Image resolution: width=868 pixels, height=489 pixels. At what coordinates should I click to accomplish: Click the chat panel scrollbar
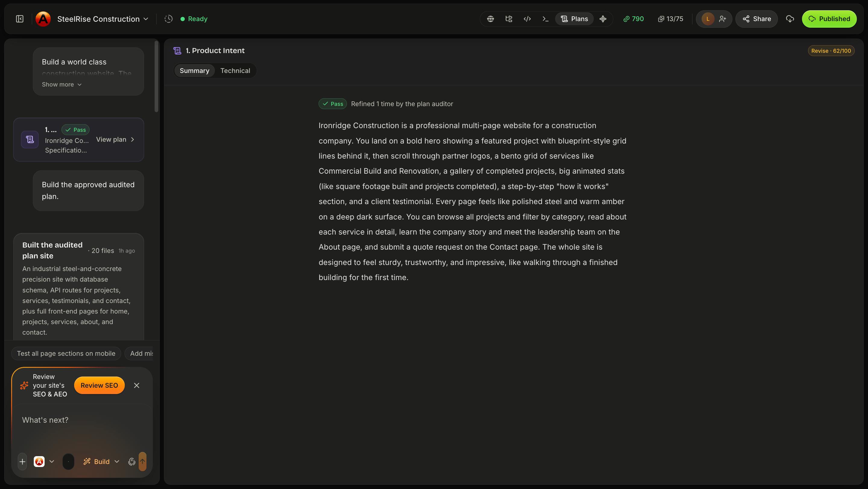156,76
